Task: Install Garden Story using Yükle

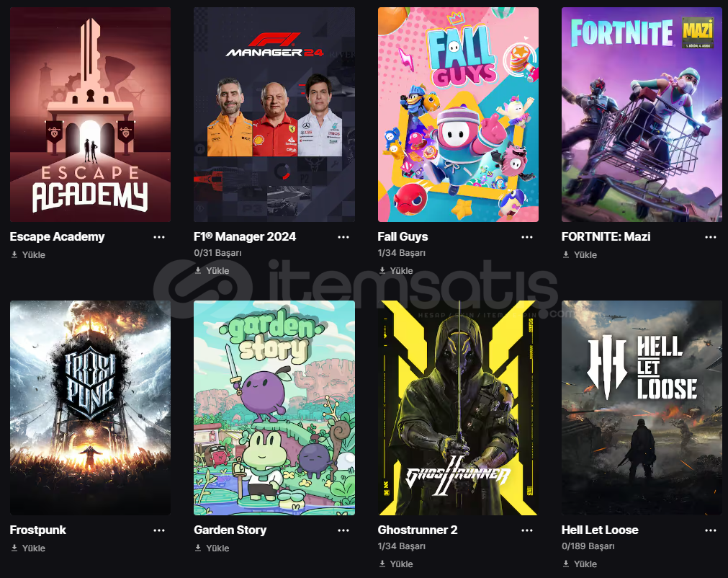Action: click(x=212, y=548)
